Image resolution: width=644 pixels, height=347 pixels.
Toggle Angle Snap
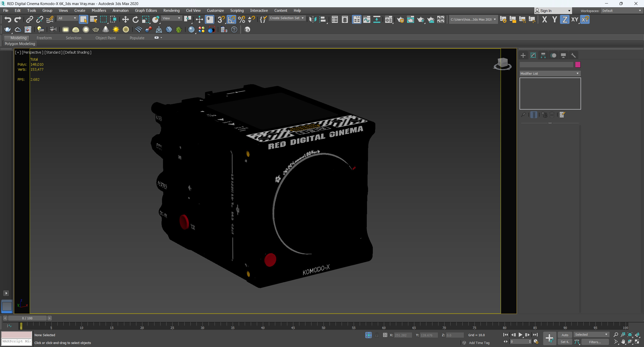tap(232, 19)
